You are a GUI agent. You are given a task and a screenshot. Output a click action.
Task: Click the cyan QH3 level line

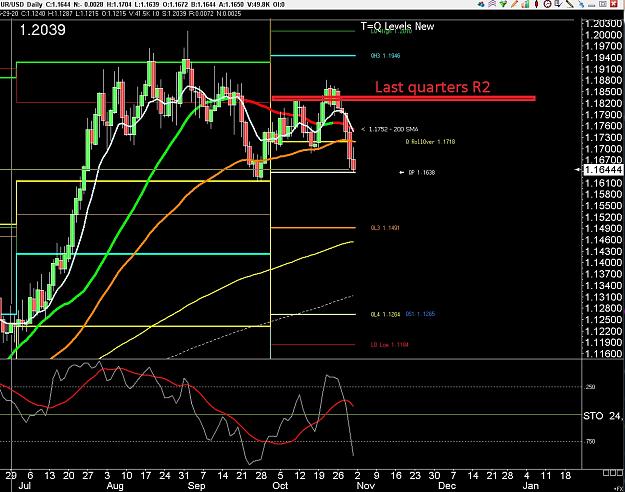point(313,55)
